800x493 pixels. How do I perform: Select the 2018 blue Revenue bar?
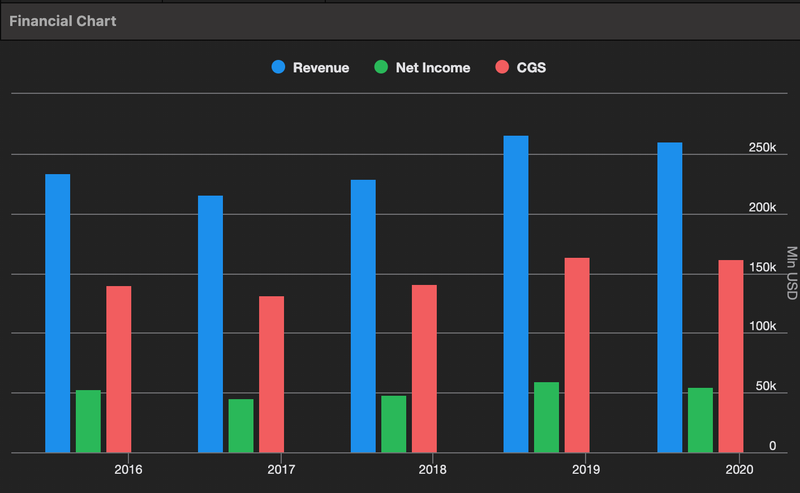363,316
